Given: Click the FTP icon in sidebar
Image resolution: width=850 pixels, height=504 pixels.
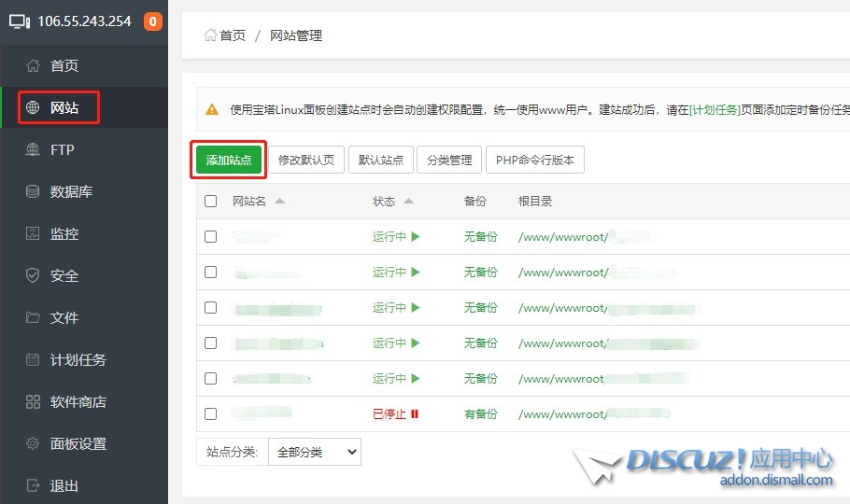Looking at the screenshot, I should pyautogui.click(x=34, y=149).
